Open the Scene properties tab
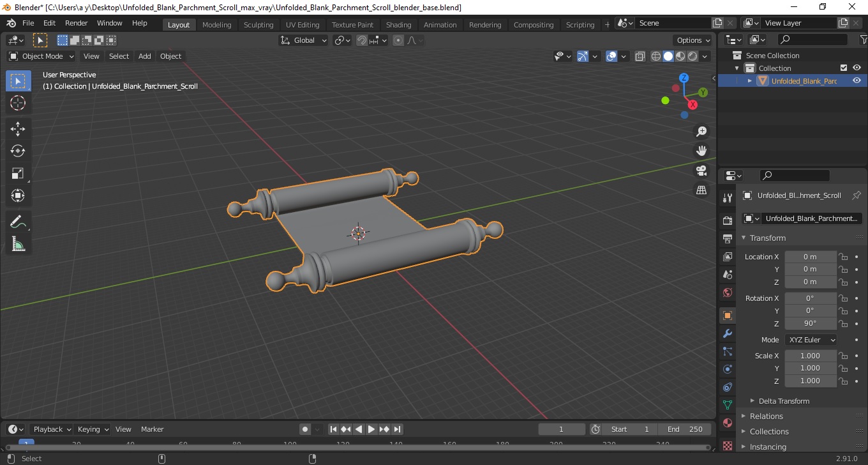The height and width of the screenshot is (465, 868). pos(728,275)
